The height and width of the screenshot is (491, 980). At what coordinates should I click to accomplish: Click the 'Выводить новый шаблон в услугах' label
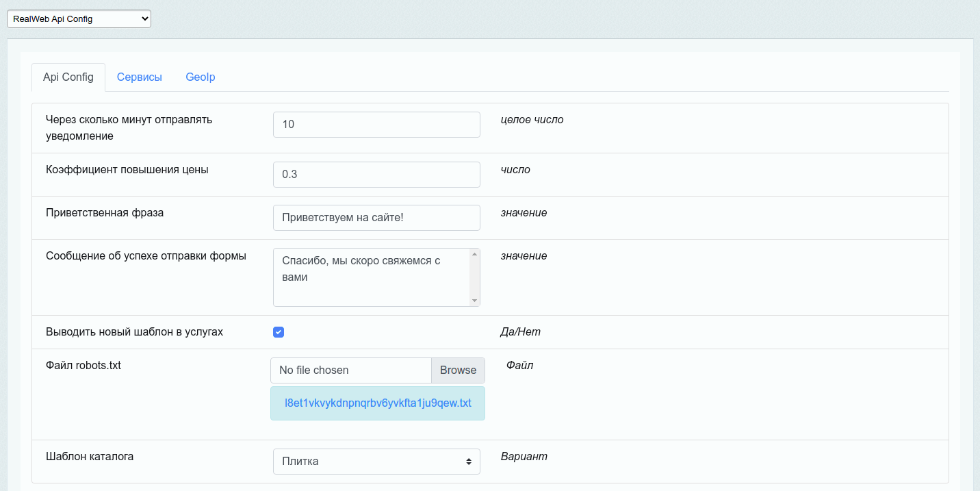(134, 332)
